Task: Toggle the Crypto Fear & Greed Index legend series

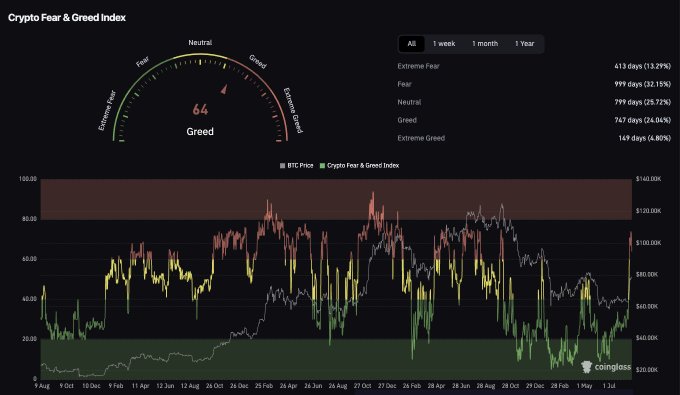Action: click(x=360, y=166)
